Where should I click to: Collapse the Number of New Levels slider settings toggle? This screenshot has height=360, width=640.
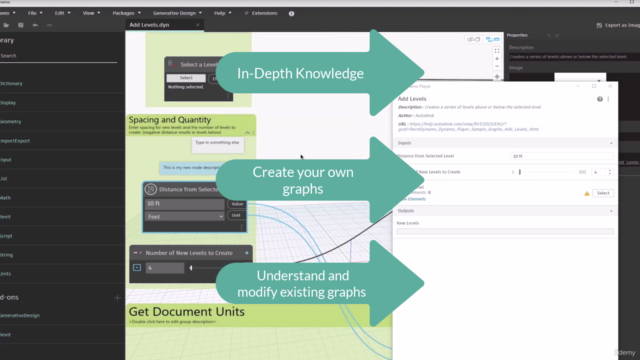click(x=137, y=268)
